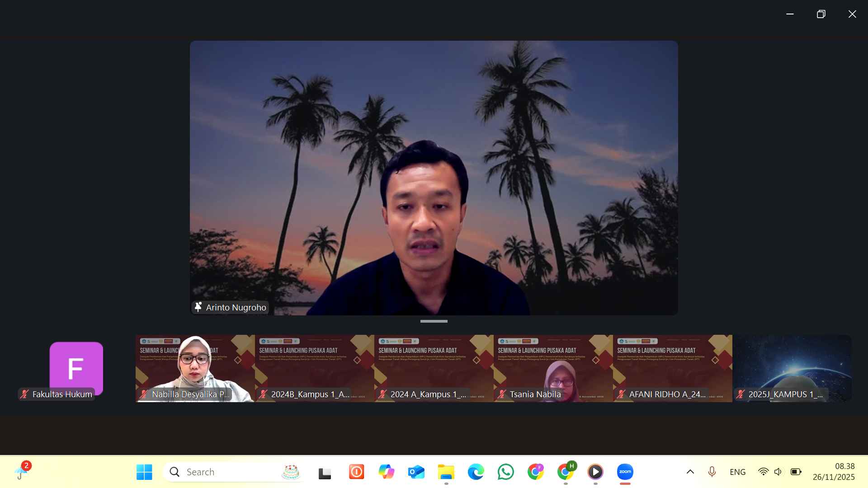Image resolution: width=868 pixels, height=488 pixels.
Task: Open WhatsApp from the taskbar
Action: point(505,472)
